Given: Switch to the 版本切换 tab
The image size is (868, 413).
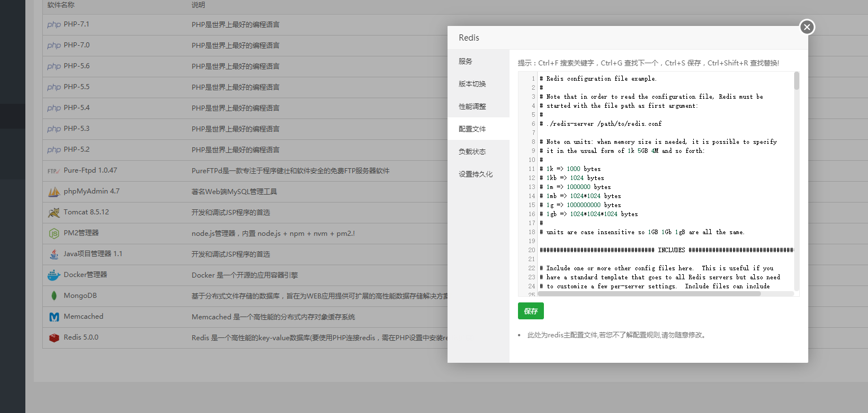Looking at the screenshot, I should point(479,84).
